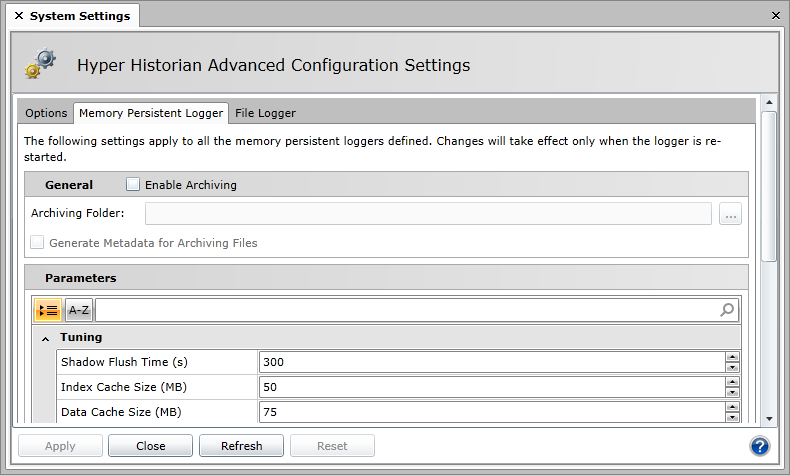Decrease Index Cache Size with down arrow

pos(732,392)
